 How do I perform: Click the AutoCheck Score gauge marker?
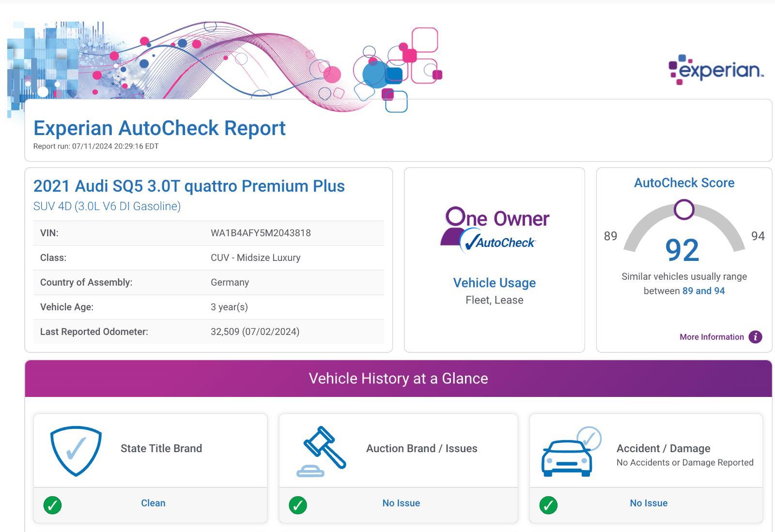pos(684,210)
